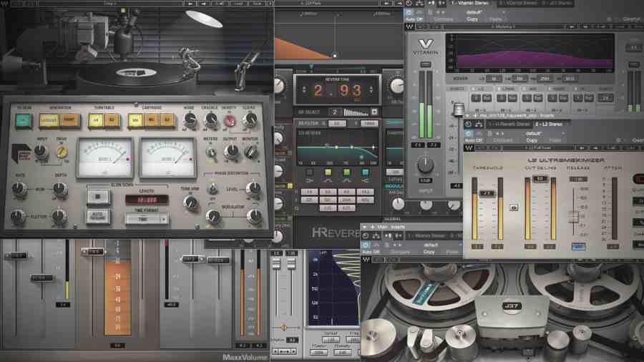Click the Flutter rate knob

[x=17, y=216]
